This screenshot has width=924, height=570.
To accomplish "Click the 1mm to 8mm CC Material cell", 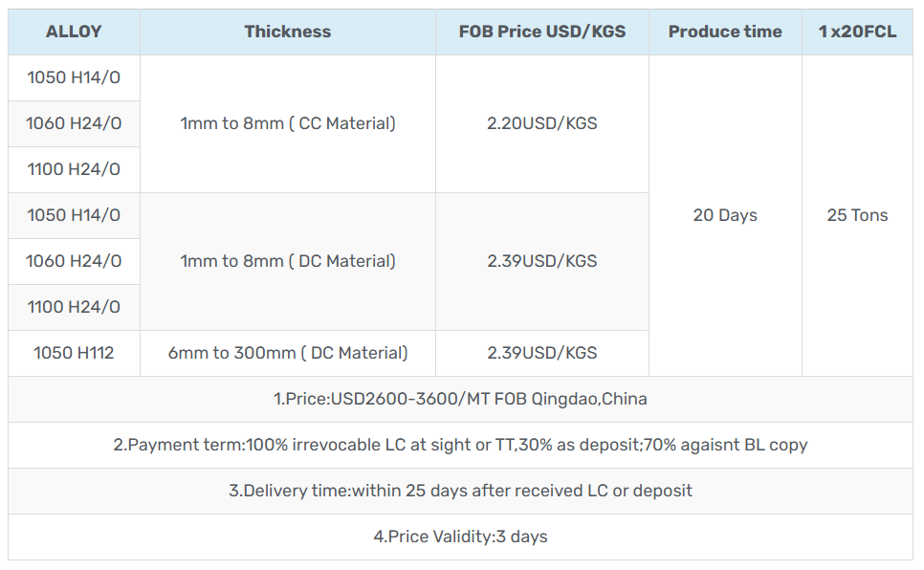I will coord(287,123).
